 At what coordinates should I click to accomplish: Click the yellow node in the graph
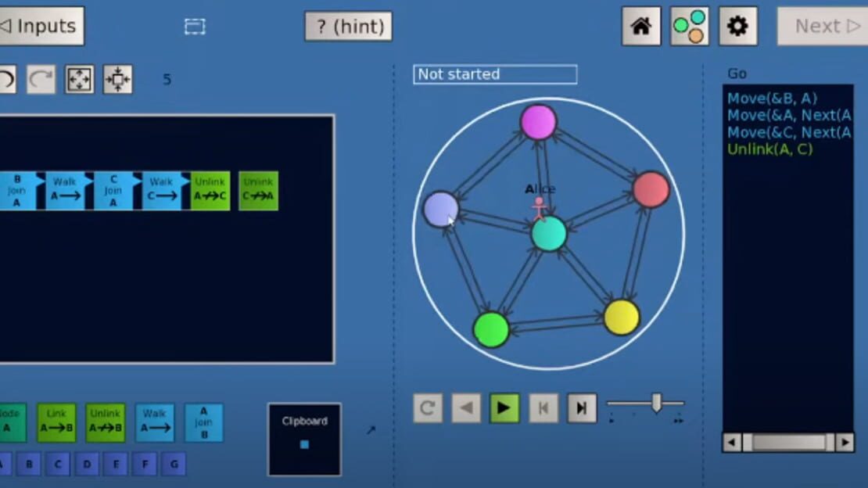point(622,318)
